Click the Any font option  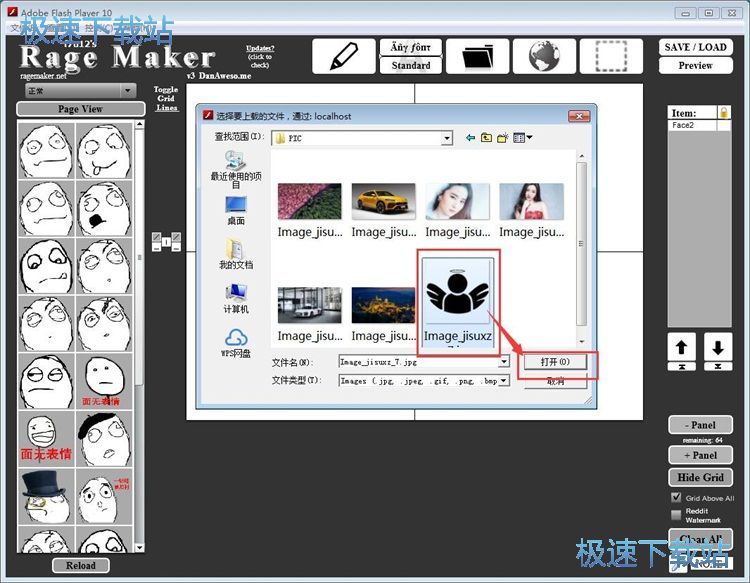(x=410, y=47)
